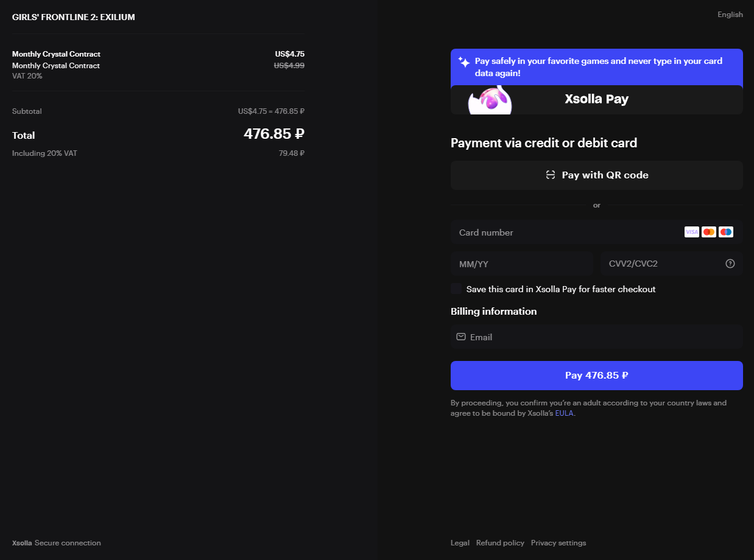Image resolution: width=754 pixels, height=560 pixels.
Task: Focus the Email billing field
Action: (597, 337)
